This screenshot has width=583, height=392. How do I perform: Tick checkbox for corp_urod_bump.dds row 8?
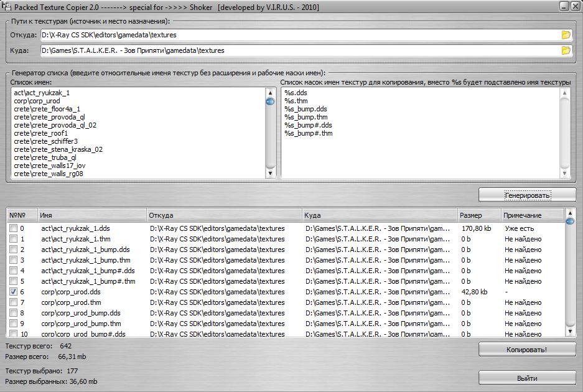tap(14, 313)
